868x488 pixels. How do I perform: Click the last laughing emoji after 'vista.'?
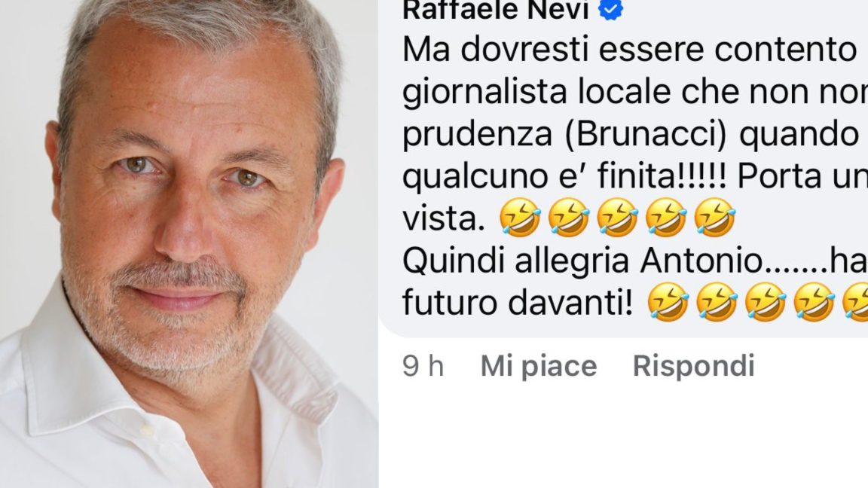coord(714,218)
